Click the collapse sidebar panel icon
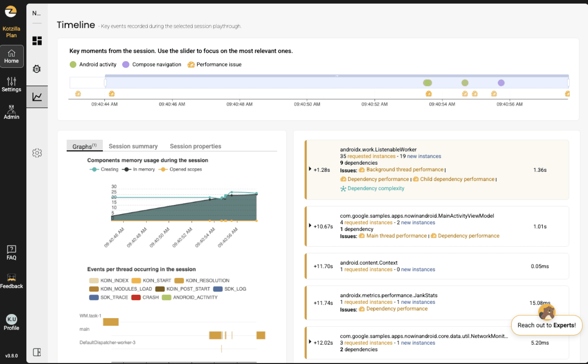Screen dimensions: 588x364 tap(37, 352)
